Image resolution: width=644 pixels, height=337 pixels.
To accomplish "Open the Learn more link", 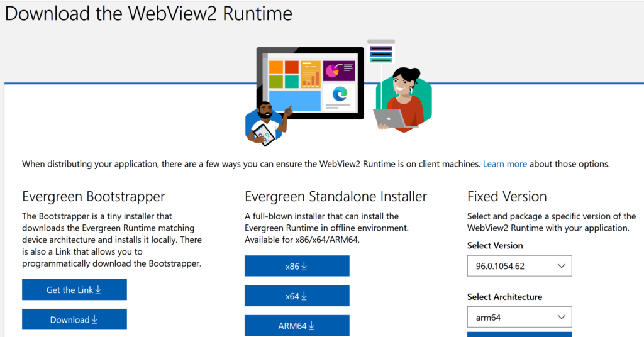I will [x=505, y=164].
